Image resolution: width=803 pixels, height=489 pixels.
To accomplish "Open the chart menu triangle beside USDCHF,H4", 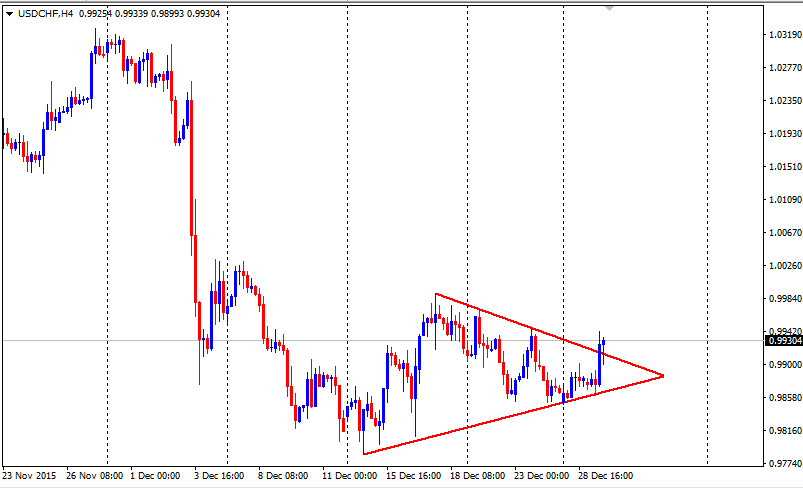I will pos(10,14).
